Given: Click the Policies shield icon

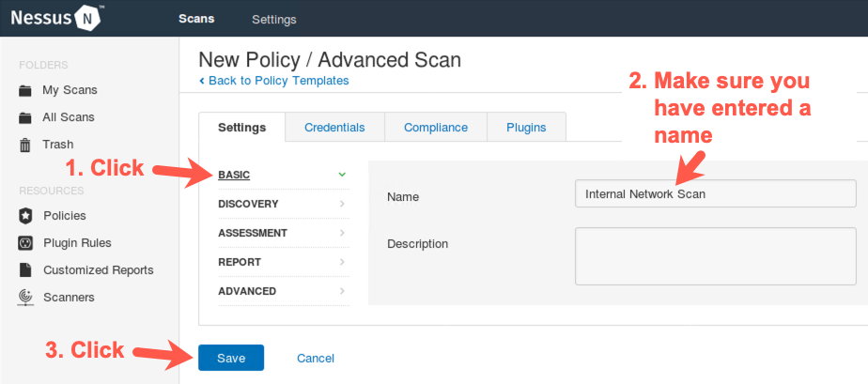Looking at the screenshot, I should (x=25, y=216).
